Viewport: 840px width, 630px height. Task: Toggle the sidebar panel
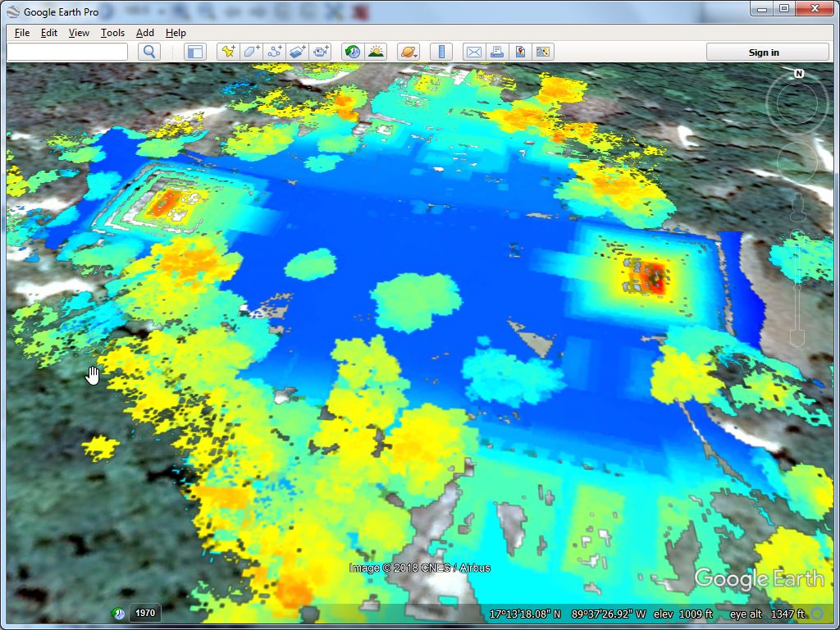[194, 52]
